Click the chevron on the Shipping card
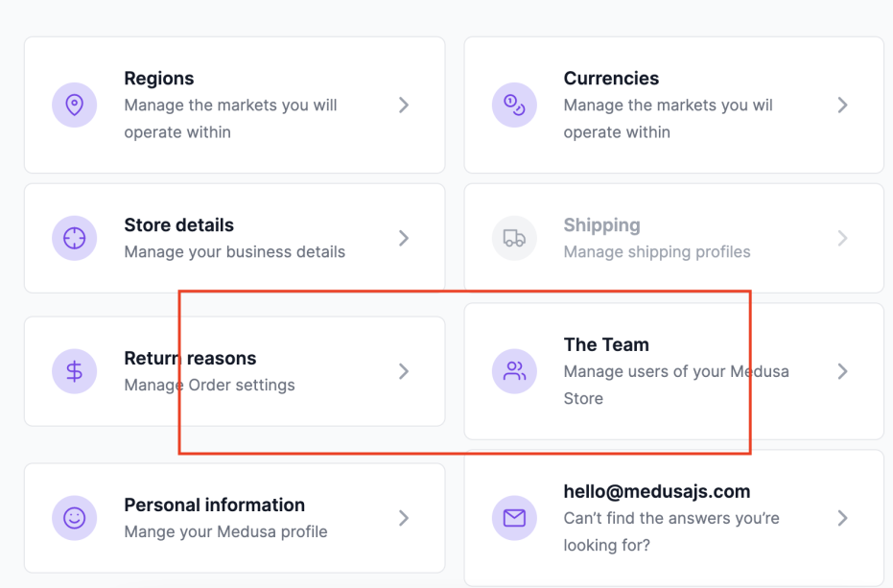The height and width of the screenshot is (588, 893). click(843, 238)
